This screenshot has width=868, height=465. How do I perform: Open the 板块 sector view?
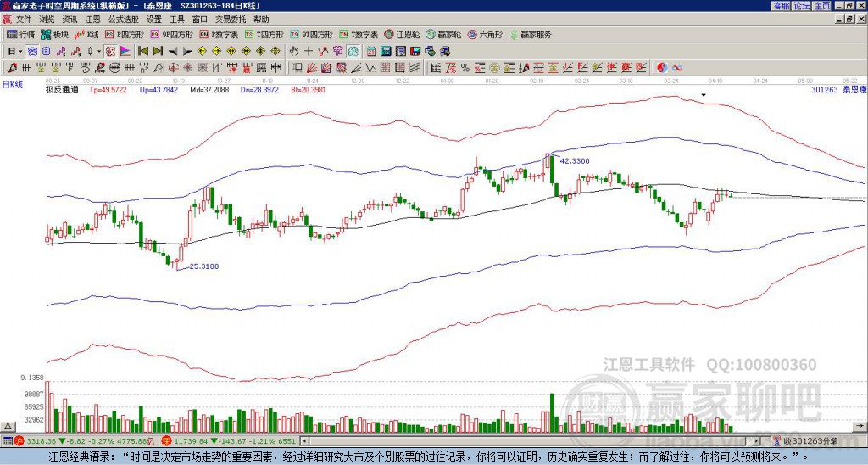(x=54, y=34)
